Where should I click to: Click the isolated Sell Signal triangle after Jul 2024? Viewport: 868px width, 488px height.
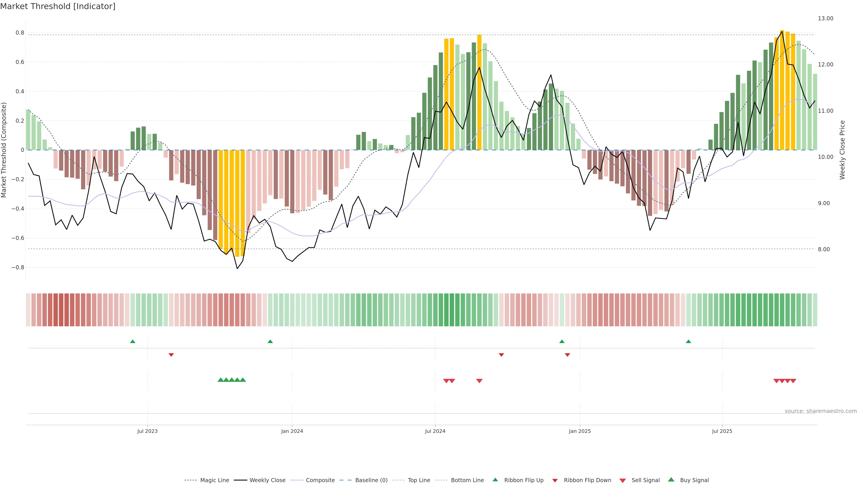click(x=479, y=381)
